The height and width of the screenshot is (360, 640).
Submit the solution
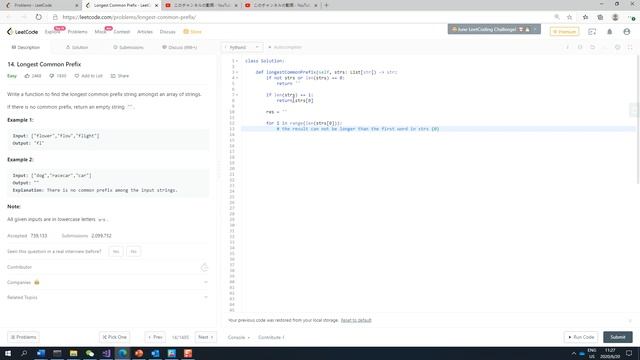618,337
